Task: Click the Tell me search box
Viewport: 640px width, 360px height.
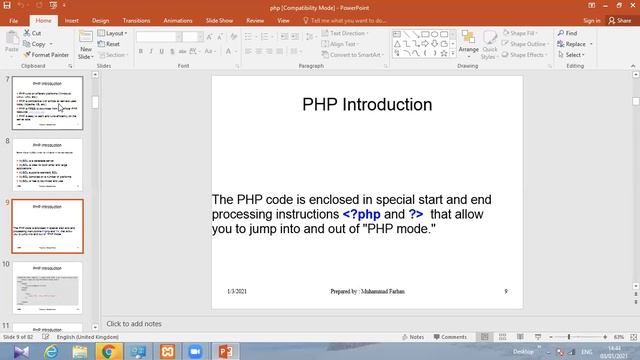Action: click(x=344, y=20)
